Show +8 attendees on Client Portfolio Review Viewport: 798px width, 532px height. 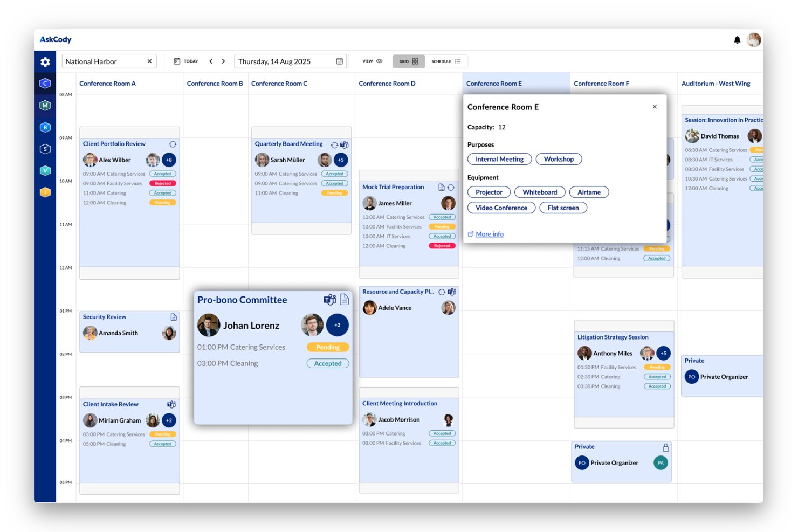click(169, 160)
